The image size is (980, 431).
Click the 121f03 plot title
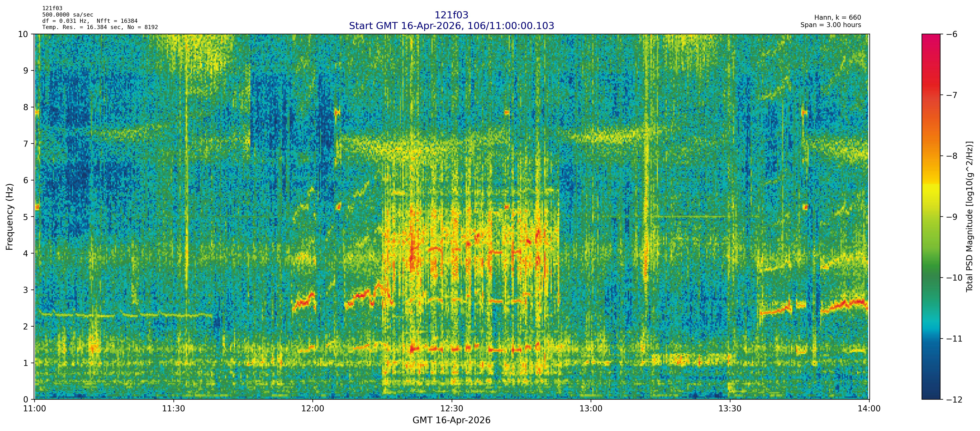point(451,15)
